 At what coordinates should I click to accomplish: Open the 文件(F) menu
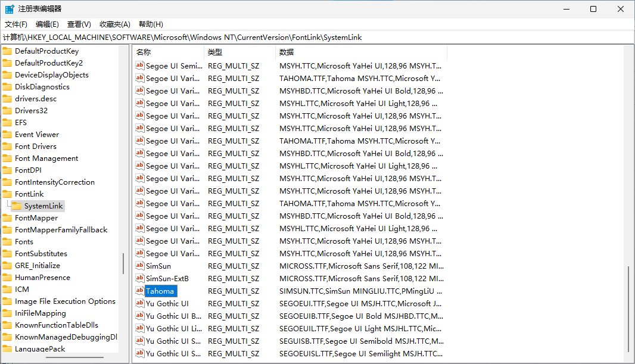tap(16, 24)
